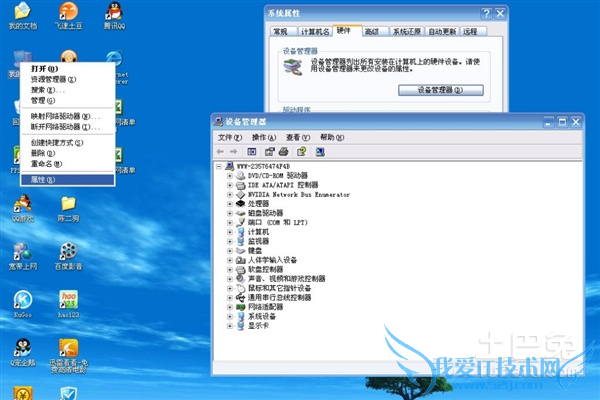
Task: Collapse the root computer node in Device Manager
Action: (x=219, y=166)
